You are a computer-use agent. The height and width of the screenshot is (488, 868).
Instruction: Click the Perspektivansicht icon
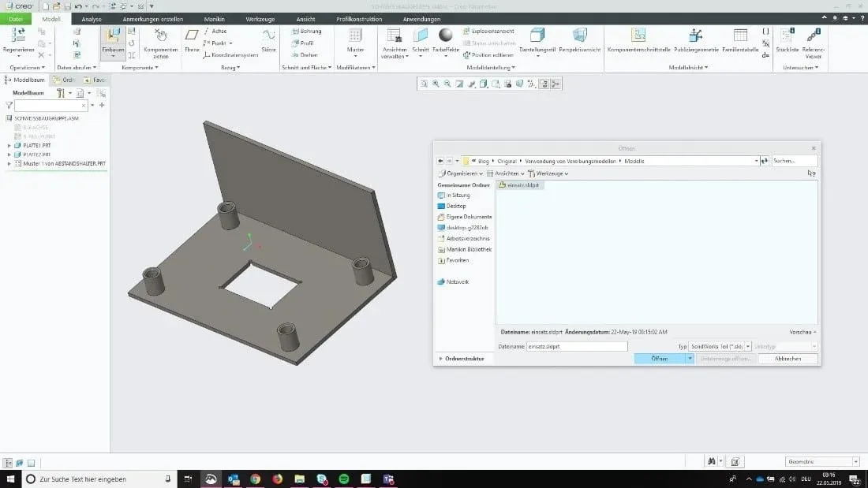[579, 38]
